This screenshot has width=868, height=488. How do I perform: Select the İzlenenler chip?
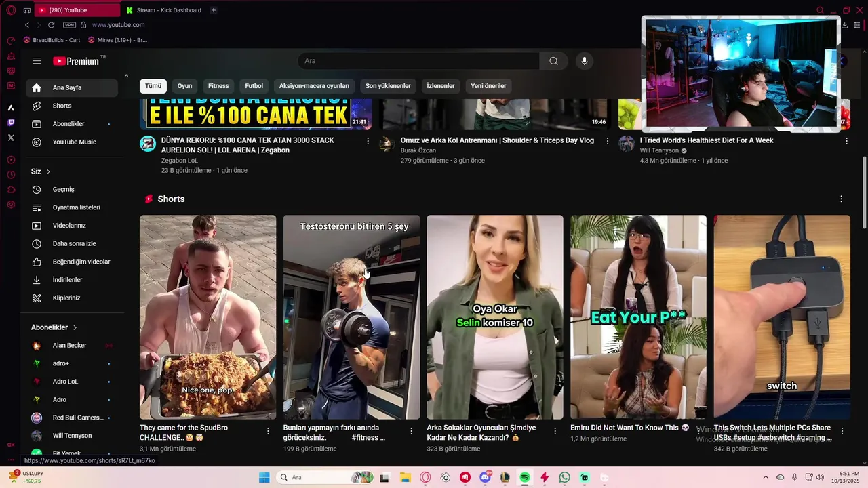(x=441, y=86)
